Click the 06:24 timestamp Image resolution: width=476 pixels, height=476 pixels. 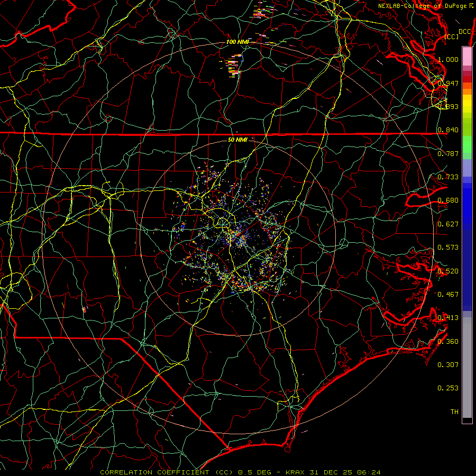click(x=369, y=472)
